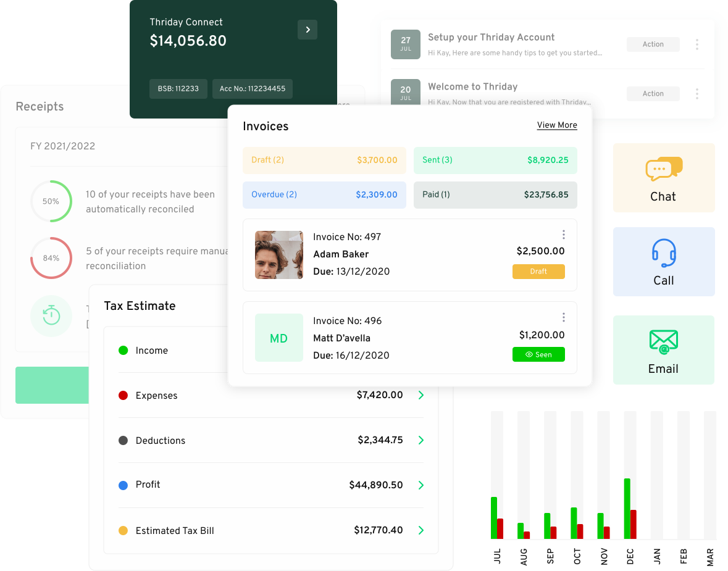Expand the Expenses row in Tax Estimate
This screenshot has width=728, height=571.
[421, 395]
